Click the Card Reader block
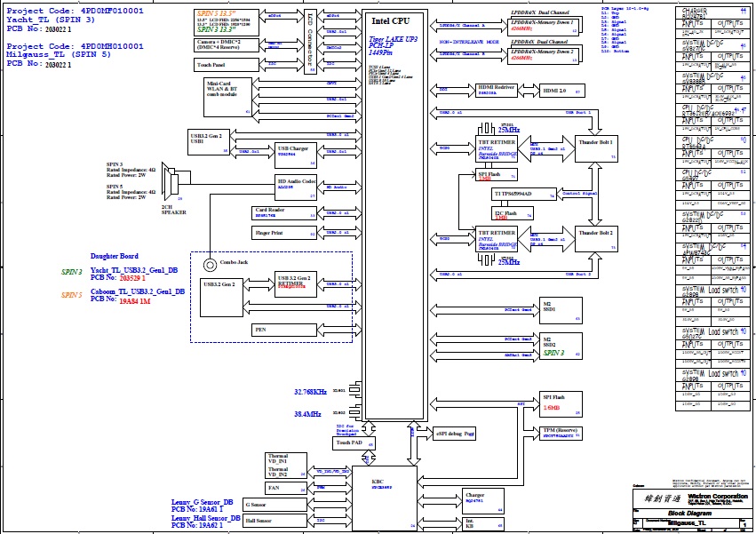756x534 pixels. click(x=284, y=213)
